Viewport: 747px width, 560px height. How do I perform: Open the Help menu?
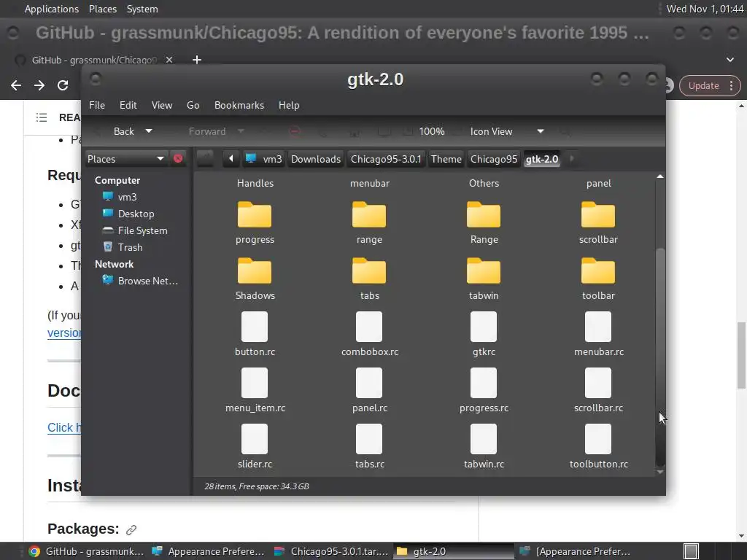click(x=289, y=105)
